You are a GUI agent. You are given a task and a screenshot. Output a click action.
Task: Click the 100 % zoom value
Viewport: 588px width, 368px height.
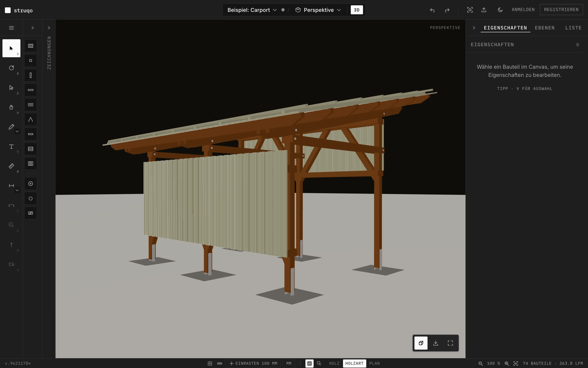(493, 363)
